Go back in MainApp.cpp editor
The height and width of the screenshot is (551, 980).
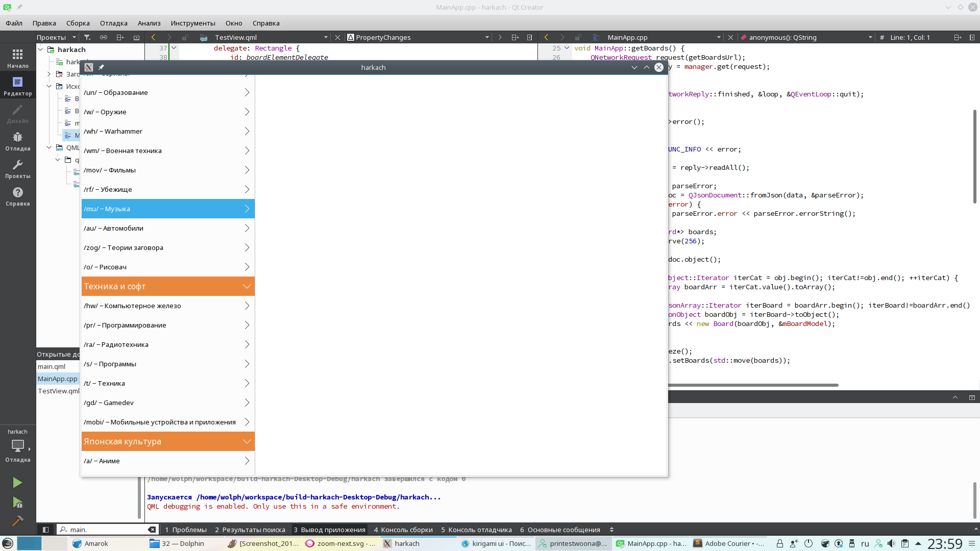pos(546,37)
